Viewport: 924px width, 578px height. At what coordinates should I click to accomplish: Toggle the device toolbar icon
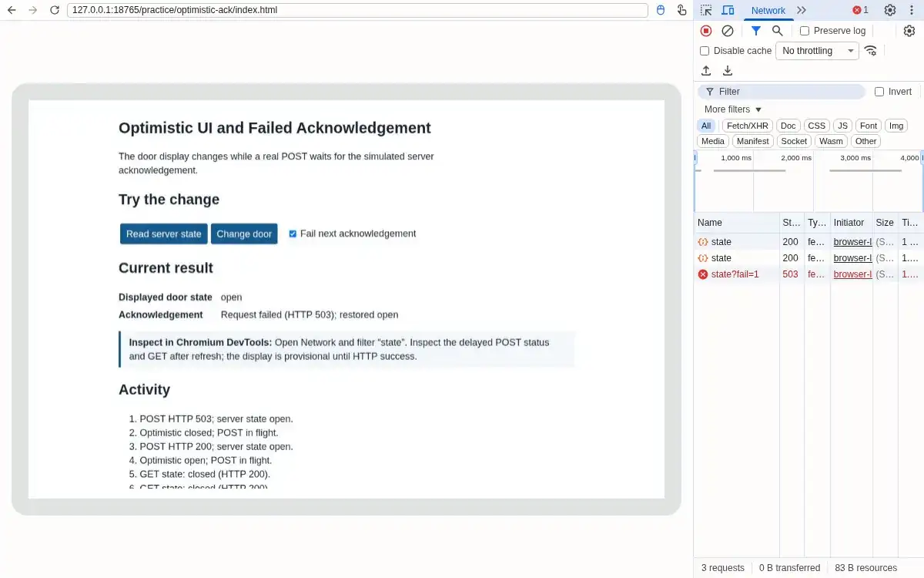click(x=728, y=10)
